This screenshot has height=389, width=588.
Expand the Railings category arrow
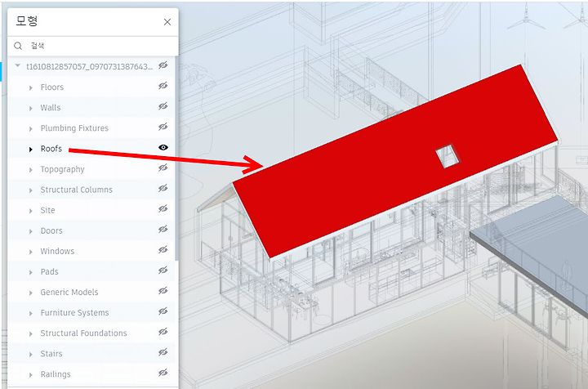[31, 375]
